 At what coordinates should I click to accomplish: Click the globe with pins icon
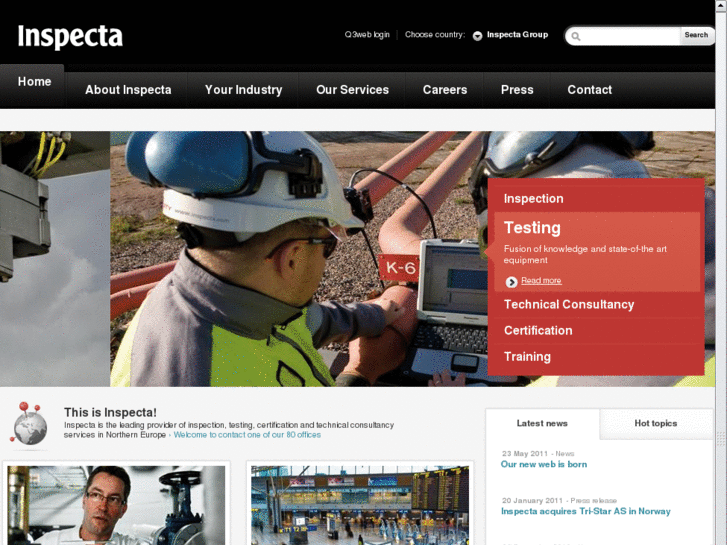tap(29, 424)
